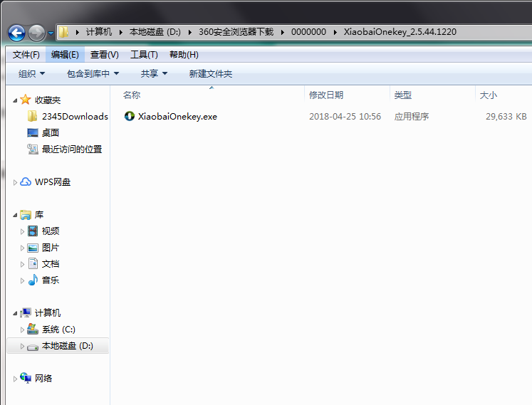Click XiaobaiOnekey_2.5.44.1220 breadcrumb segment
Image resolution: width=532 pixels, height=405 pixels.
pos(400,32)
